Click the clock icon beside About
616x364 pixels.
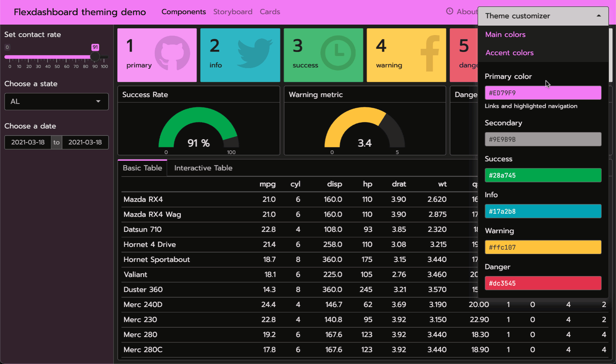(x=449, y=11)
